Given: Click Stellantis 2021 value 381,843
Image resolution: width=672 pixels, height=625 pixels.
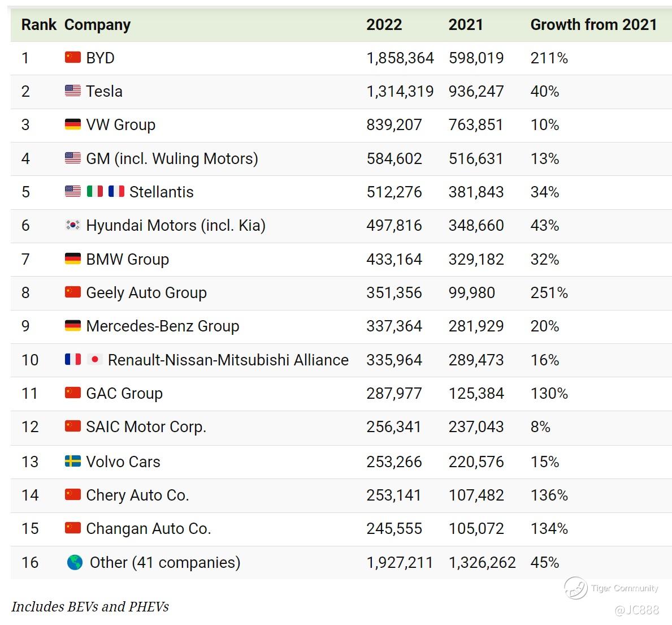Looking at the screenshot, I should coord(476,193).
